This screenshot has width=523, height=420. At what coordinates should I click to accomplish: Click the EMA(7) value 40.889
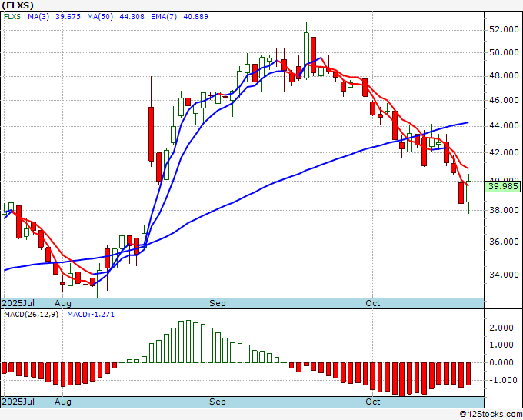point(196,17)
